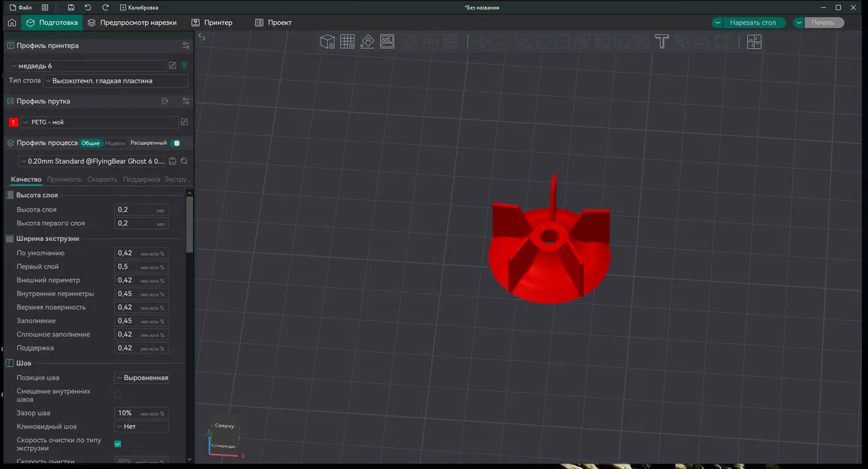Click the Auto orient toolbar icon
This screenshot has height=469, width=868.
pos(367,41)
